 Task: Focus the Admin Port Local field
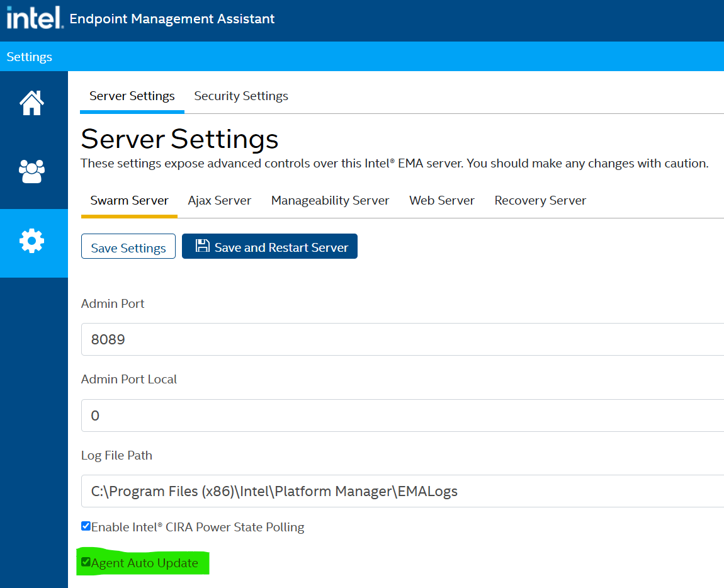pyautogui.click(x=403, y=416)
